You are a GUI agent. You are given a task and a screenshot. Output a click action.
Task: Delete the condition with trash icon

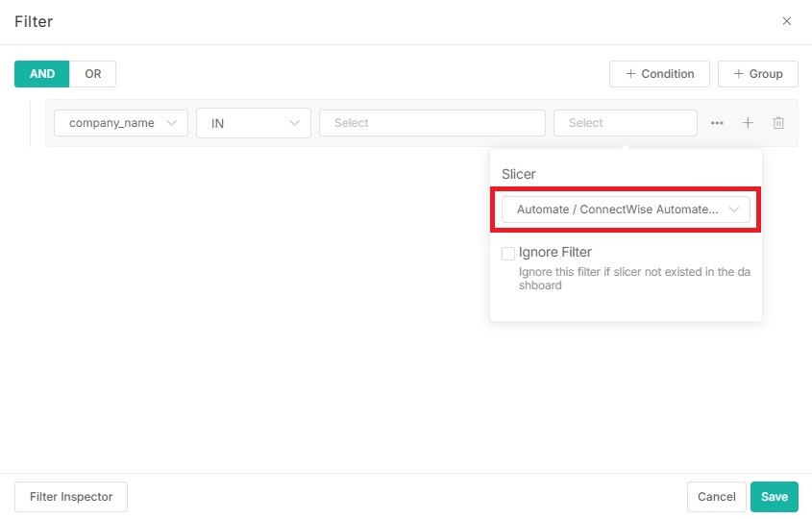[778, 123]
